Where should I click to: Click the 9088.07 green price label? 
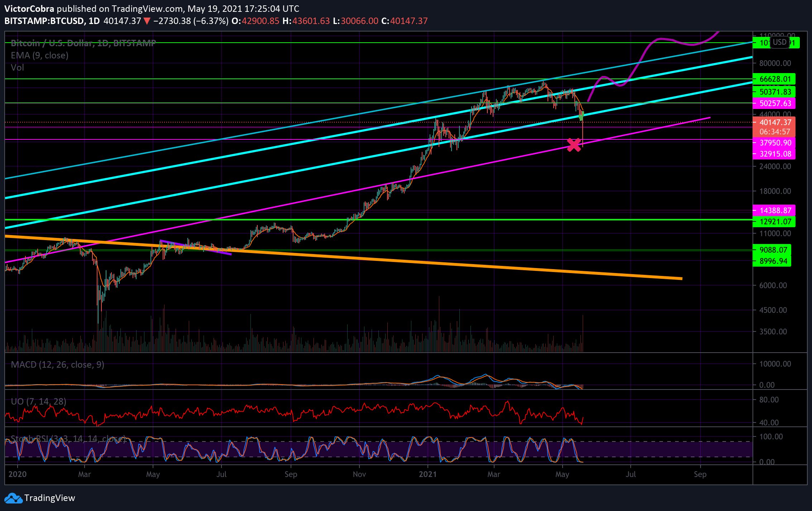click(772, 250)
